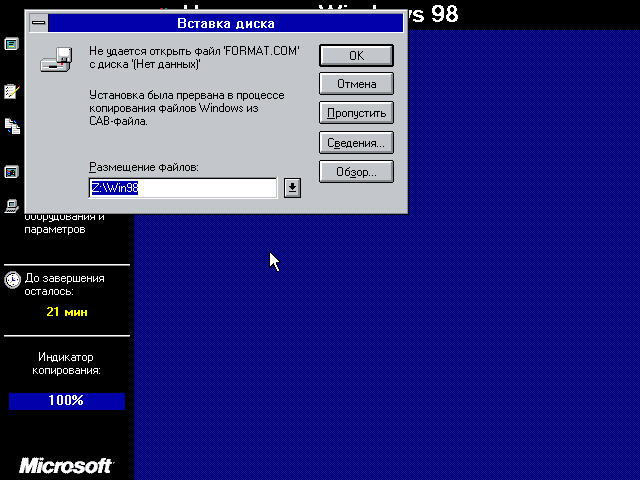Click the clock icon beside remaining time
Screen dimensions: 640x480
12,281
